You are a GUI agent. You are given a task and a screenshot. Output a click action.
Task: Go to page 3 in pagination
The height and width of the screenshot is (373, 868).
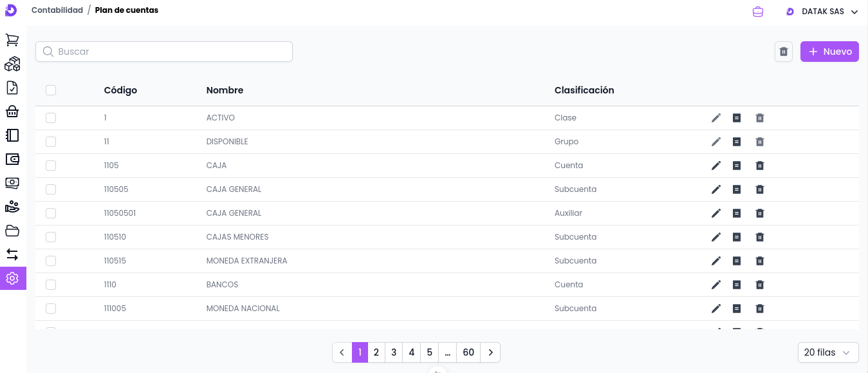click(x=394, y=352)
